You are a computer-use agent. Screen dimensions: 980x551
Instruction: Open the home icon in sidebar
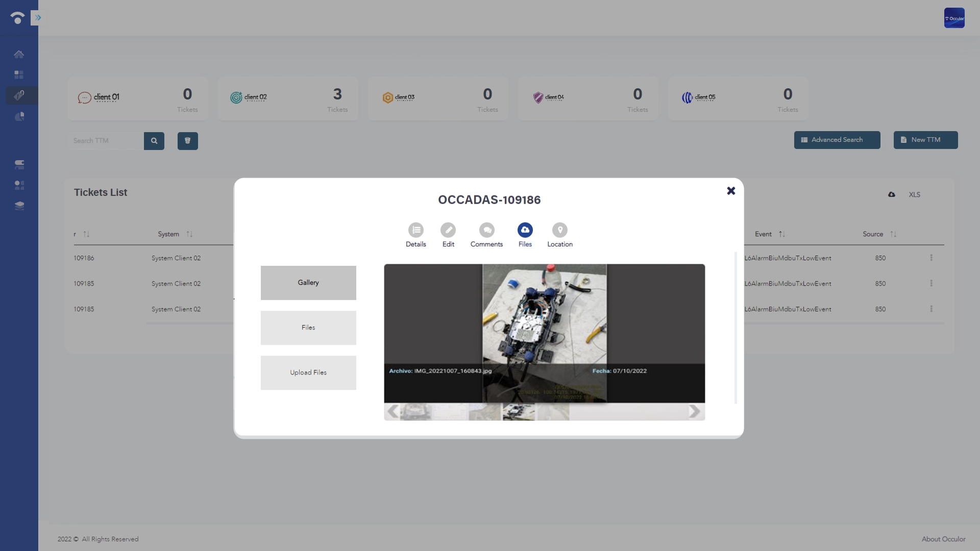click(x=19, y=54)
